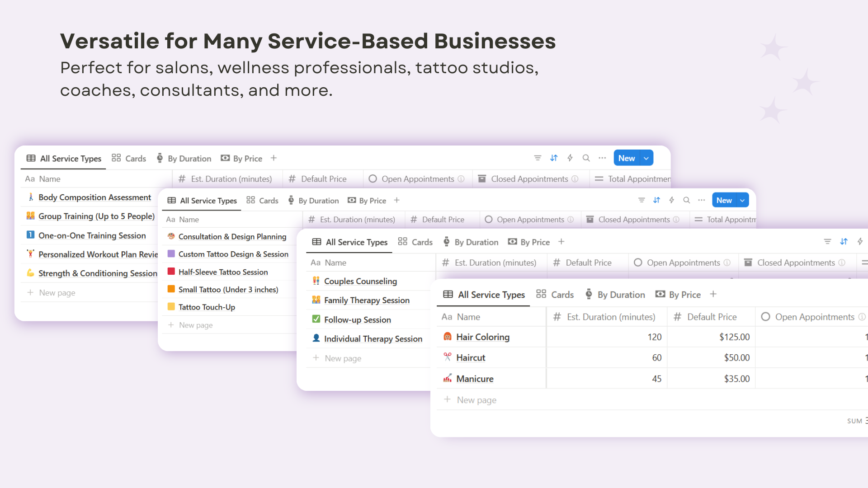Click green checkmark icon of Follow-up Session
Image resolution: width=868 pixels, height=488 pixels.
316,319
